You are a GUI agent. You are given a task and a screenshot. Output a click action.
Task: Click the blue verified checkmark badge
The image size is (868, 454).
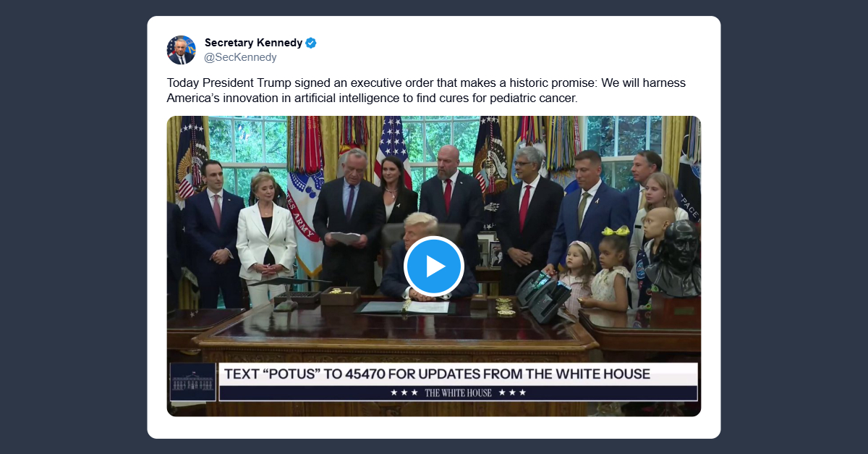[x=311, y=43]
